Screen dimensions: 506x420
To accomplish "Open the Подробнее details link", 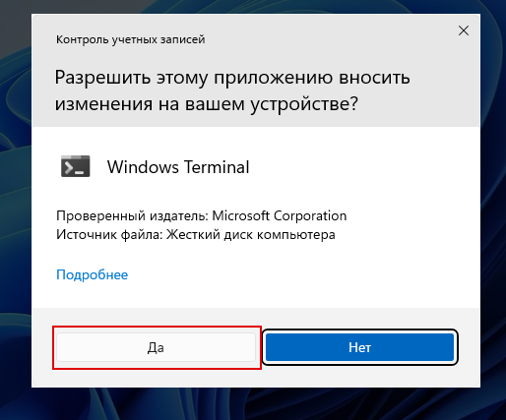I will (x=93, y=274).
